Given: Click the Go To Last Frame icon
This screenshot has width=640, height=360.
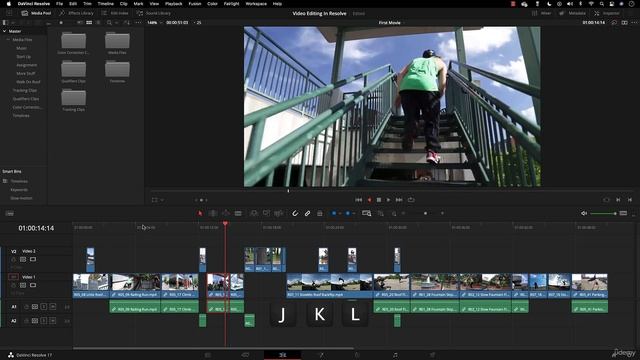Looking at the screenshot, I should pos(630,200).
